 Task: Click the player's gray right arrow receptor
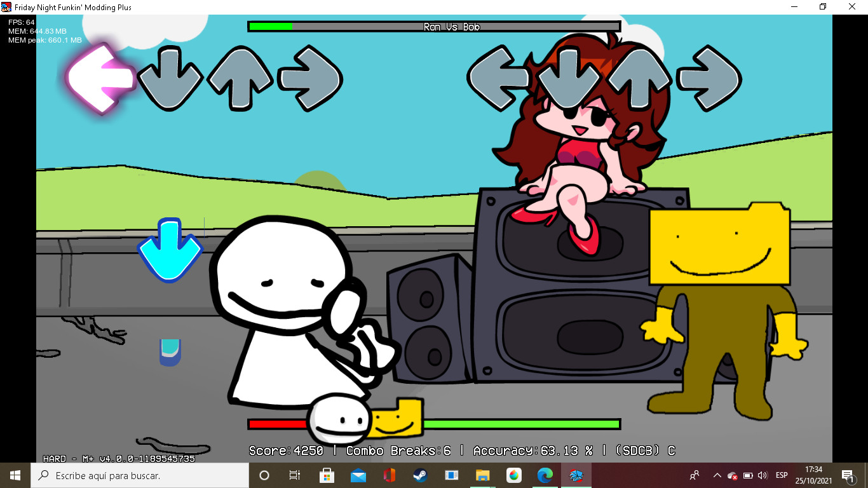click(709, 78)
